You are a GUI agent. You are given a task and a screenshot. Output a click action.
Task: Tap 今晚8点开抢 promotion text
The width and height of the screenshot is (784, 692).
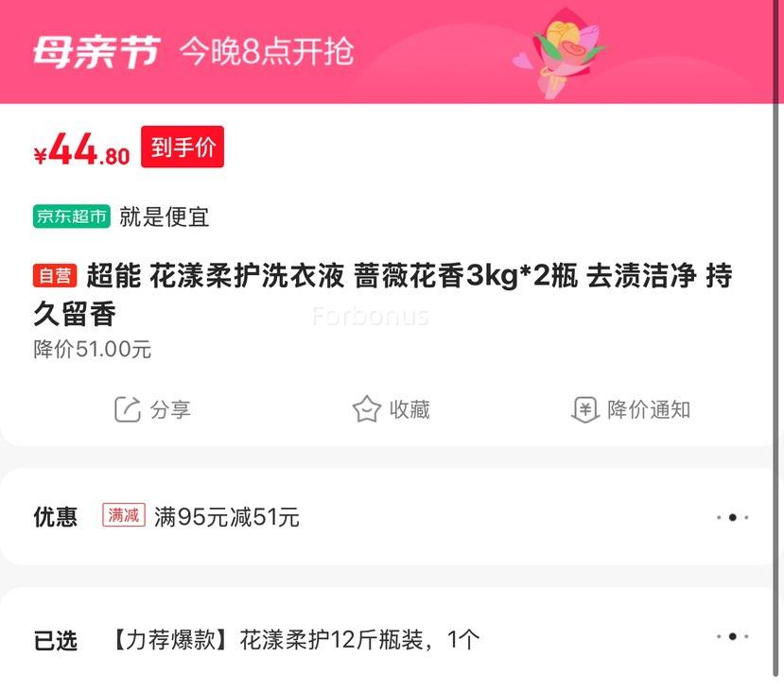coord(267,51)
